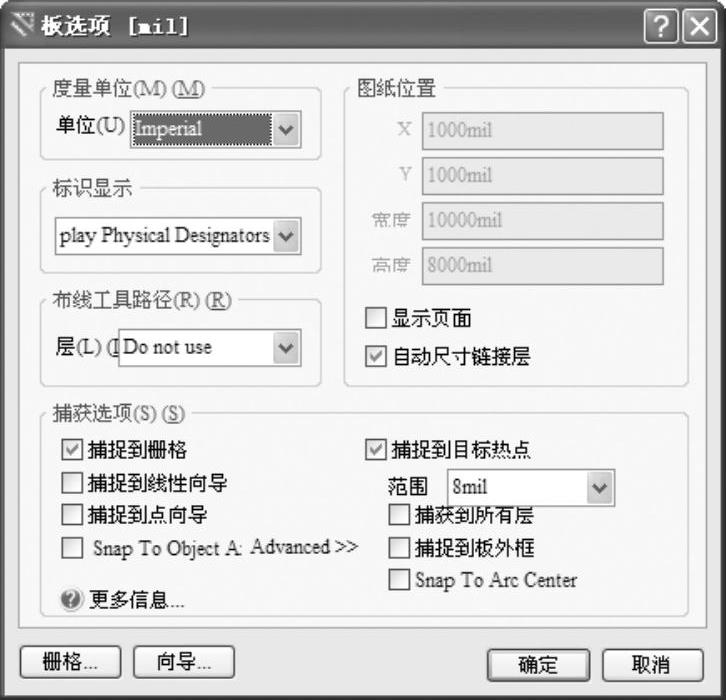Enable 捕捉到板外框 checkbox
This screenshot has width=726, height=700.
pos(399,548)
